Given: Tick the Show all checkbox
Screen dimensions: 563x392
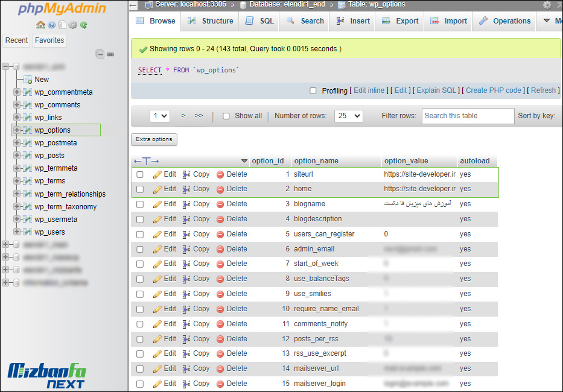Looking at the screenshot, I should (226, 116).
